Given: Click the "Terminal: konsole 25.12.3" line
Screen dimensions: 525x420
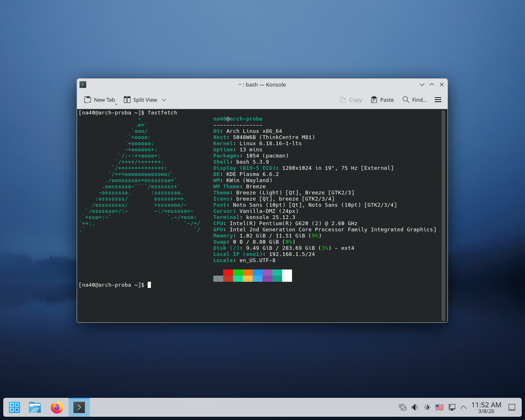Looking at the screenshot, I should (254, 217).
